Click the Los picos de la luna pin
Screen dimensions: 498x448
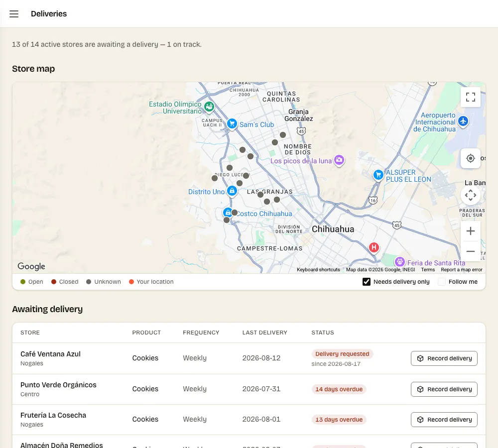(339, 160)
